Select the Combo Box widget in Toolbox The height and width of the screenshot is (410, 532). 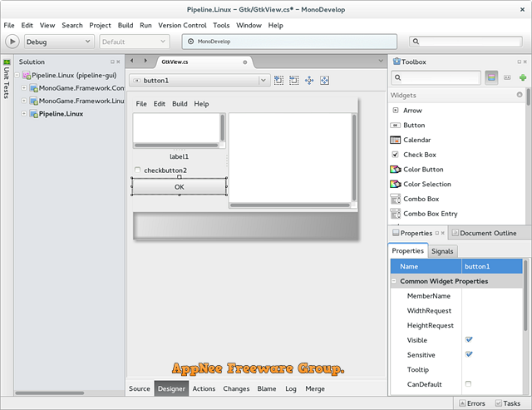point(458,199)
